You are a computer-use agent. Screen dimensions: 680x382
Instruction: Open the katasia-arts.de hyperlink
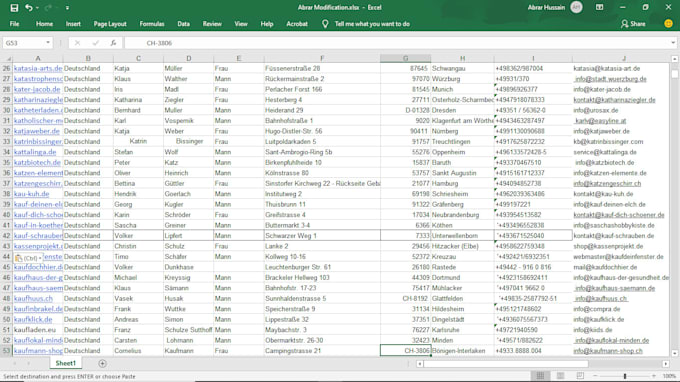tap(38, 69)
